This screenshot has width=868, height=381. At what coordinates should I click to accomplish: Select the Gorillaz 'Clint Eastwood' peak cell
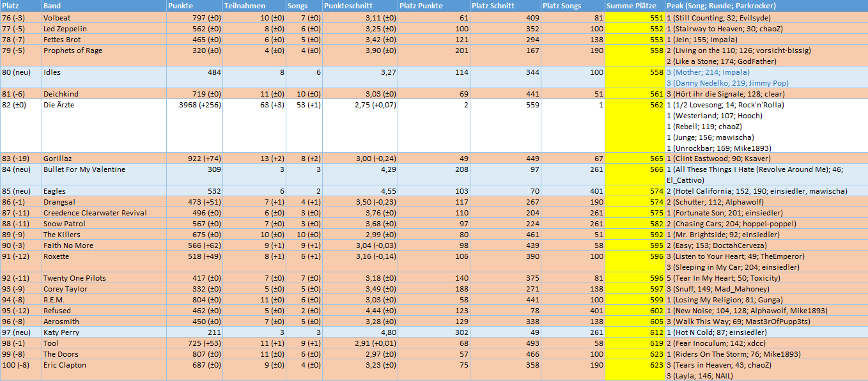click(765, 159)
